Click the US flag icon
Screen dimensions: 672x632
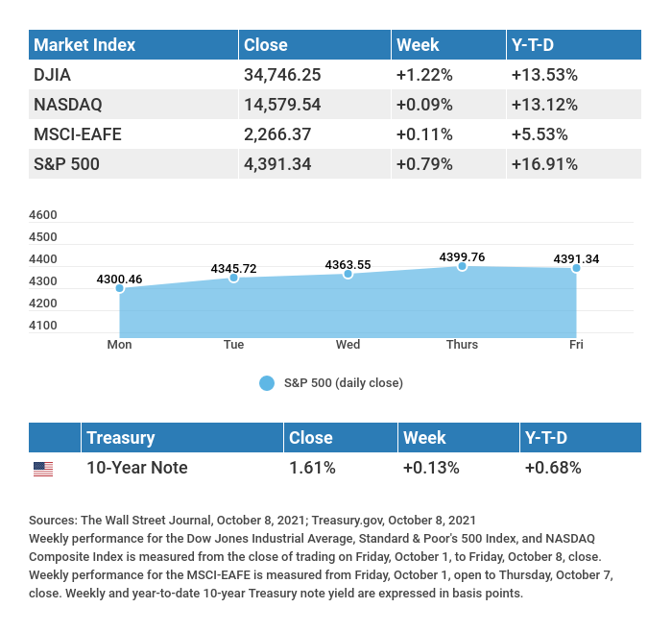(43, 469)
